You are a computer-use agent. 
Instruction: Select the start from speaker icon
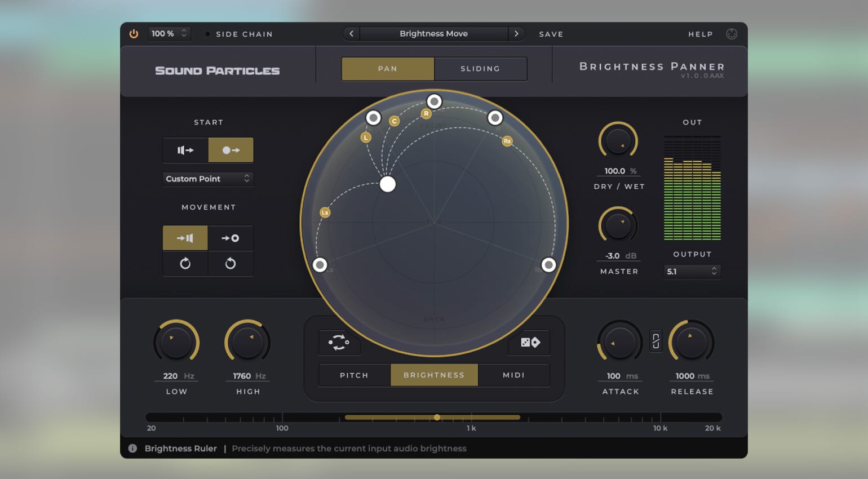(x=185, y=150)
